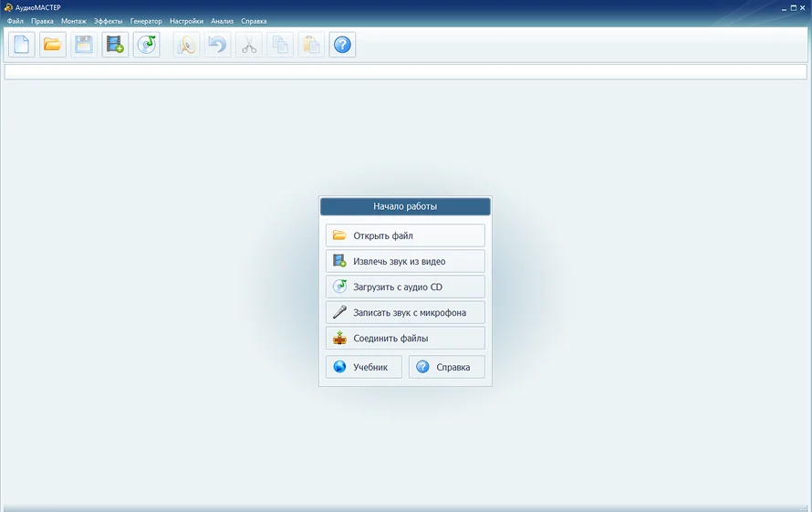Viewport: 812px width, 512px height.
Task: Choose Записать звук с микрофона
Action: tap(405, 312)
